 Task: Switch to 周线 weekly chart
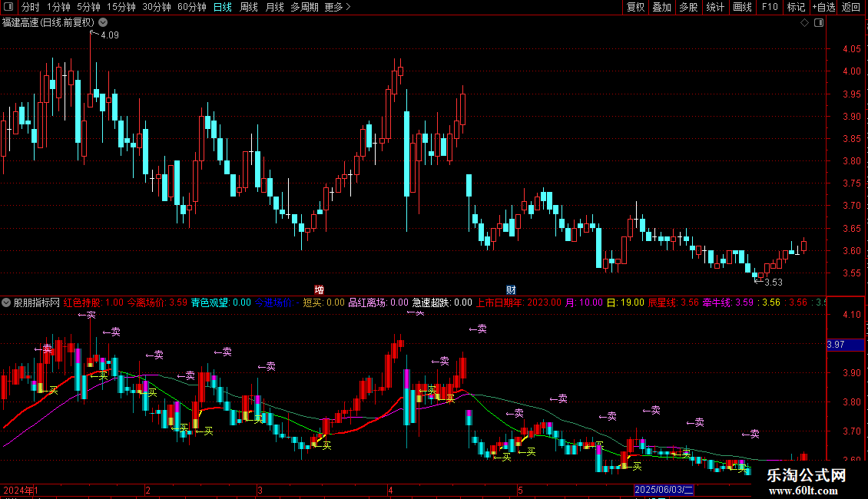pyautogui.click(x=249, y=7)
